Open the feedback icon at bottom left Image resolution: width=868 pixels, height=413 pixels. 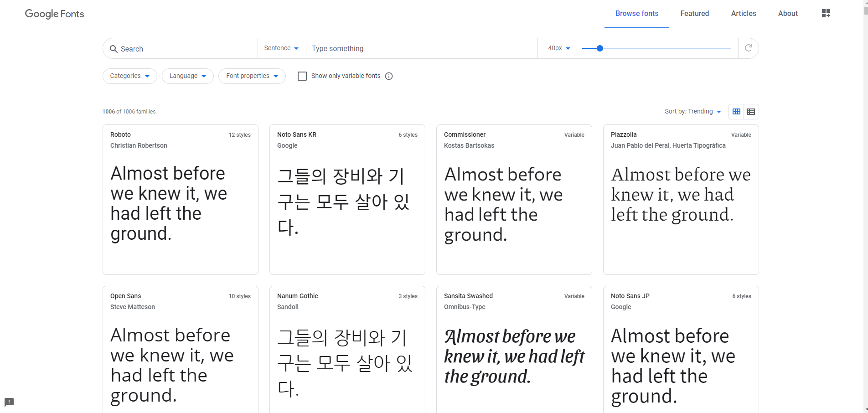point(9,402)
